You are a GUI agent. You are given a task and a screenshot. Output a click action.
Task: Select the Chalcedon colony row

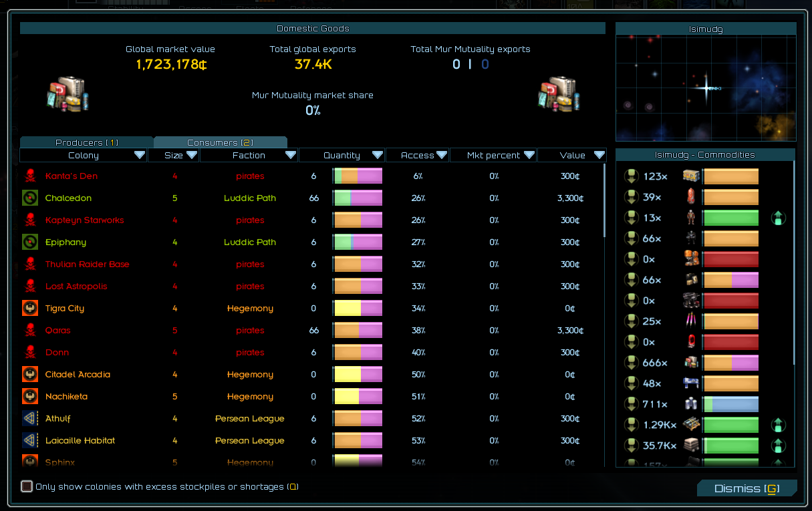[313, 198]
